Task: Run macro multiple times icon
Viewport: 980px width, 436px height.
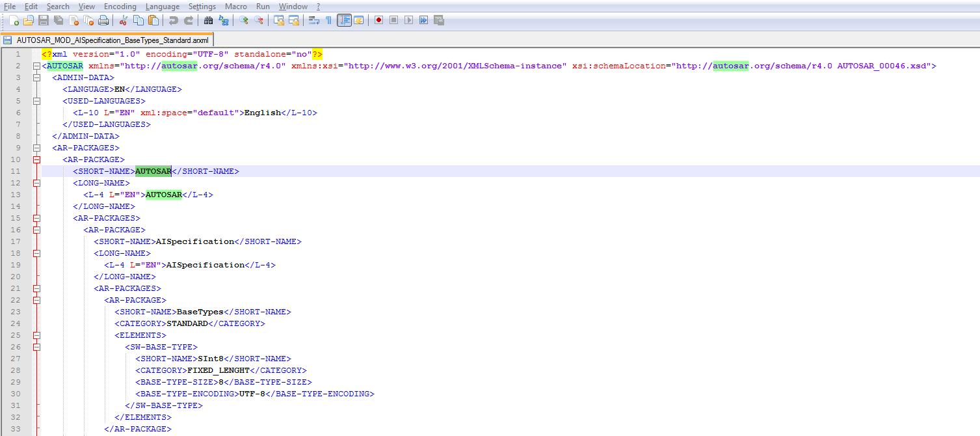Action: [x=423, y=20]
